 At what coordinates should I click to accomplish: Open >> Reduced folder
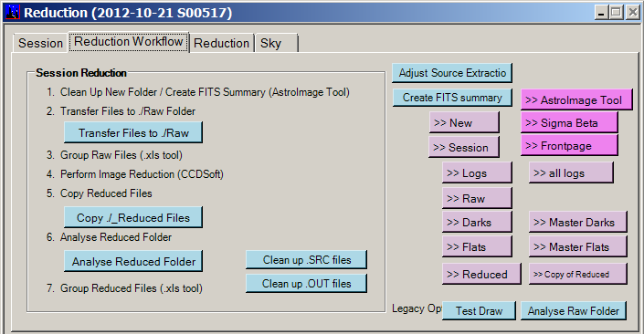[x=481, y=274]
